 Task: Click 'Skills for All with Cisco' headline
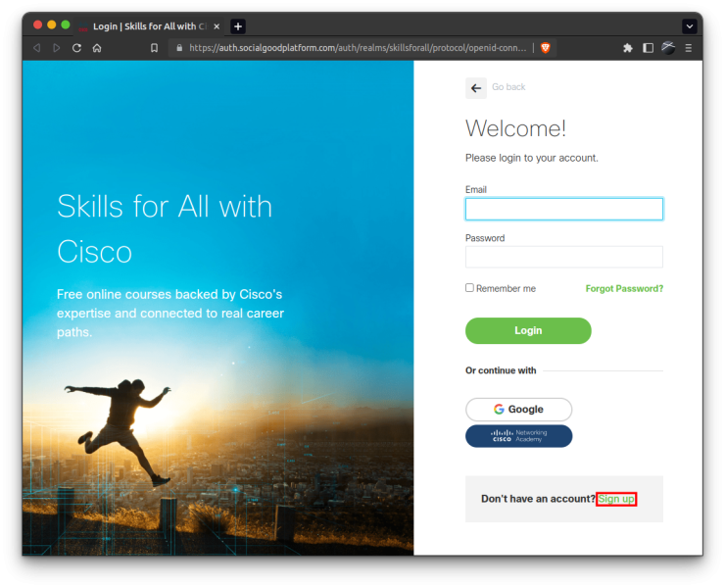pos(165,229)
